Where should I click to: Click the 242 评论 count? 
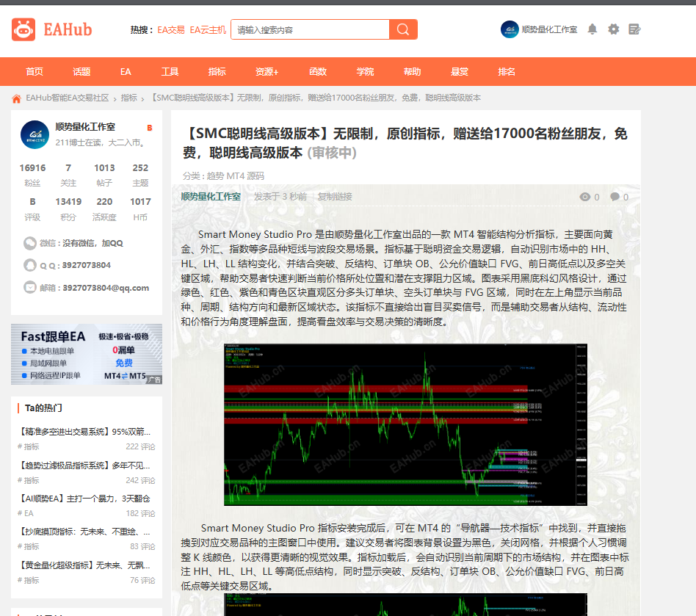pos(140,481)
